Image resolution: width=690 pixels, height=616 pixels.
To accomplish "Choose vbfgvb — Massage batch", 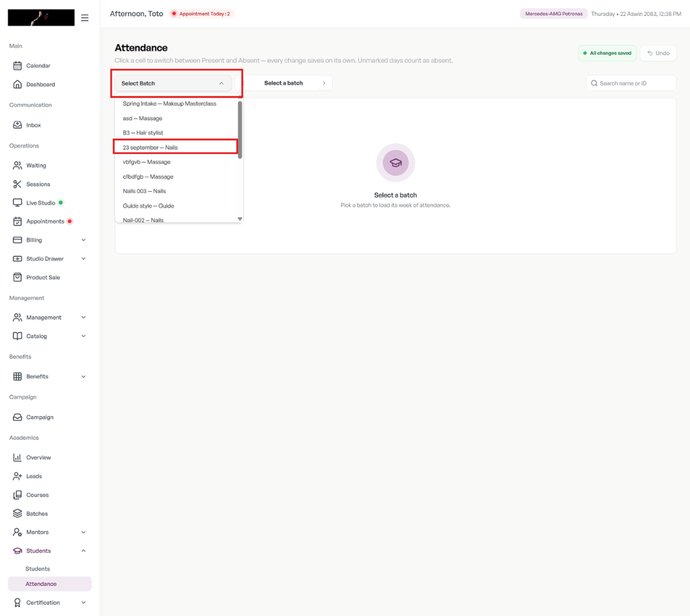I will click(176, 162).
